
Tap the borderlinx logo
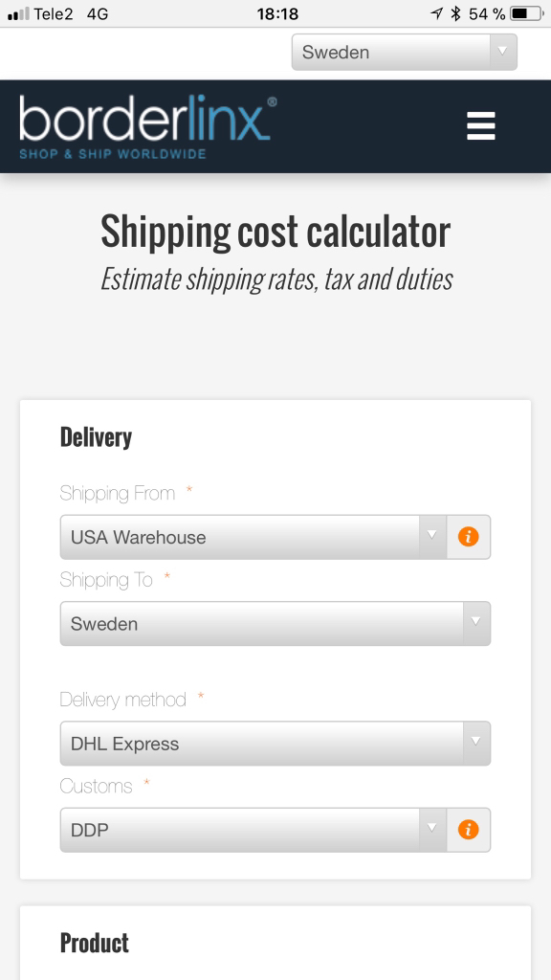click(x=147, y=127)
